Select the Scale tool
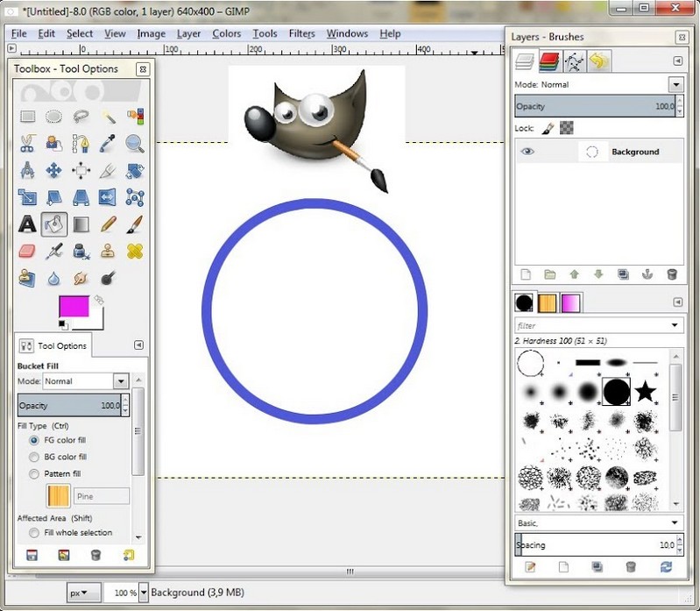 point(28,197)
